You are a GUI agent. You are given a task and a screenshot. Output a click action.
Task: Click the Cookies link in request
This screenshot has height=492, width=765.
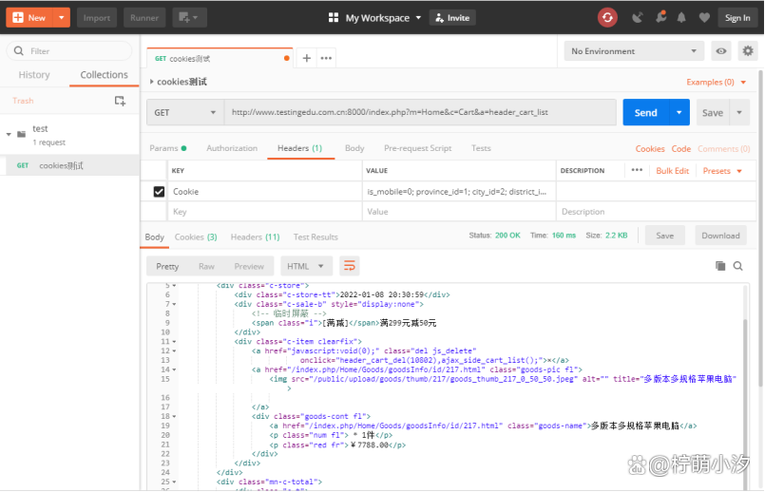(650, 149)
